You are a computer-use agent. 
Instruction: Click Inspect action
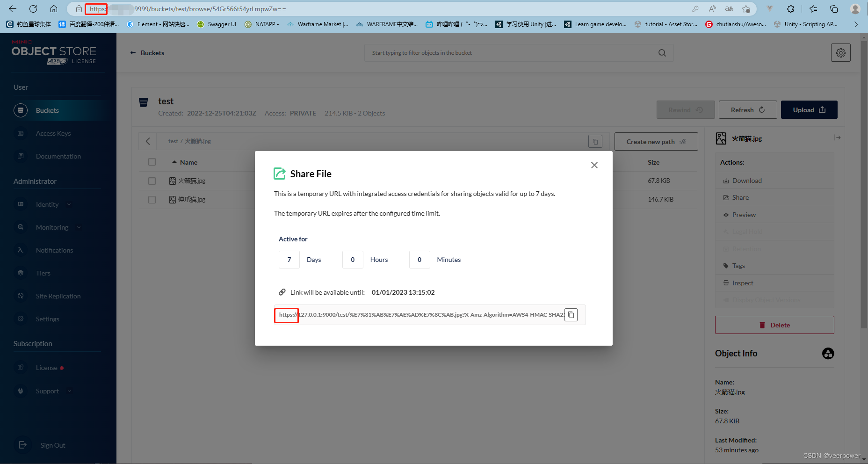775,283
